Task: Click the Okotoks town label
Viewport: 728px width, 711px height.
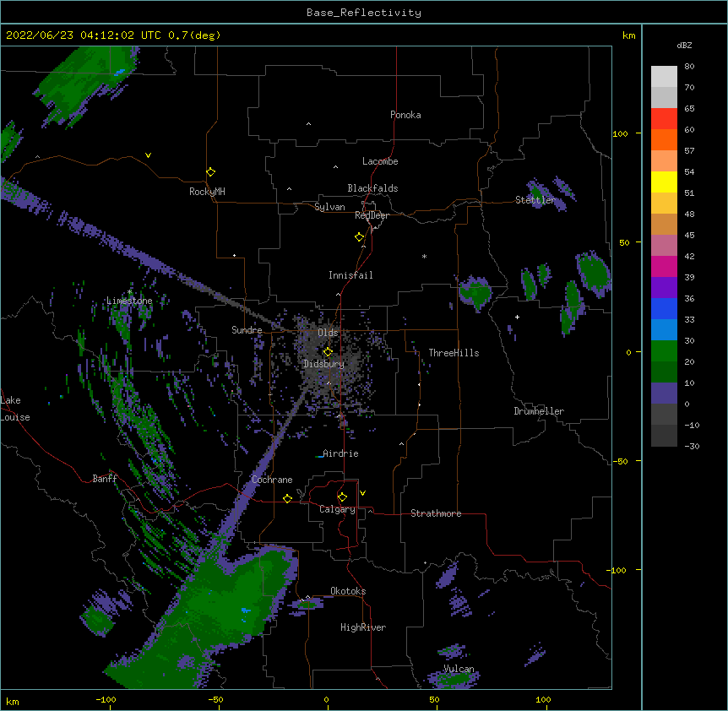Action: pyautogui.click(x=348, y=591)
